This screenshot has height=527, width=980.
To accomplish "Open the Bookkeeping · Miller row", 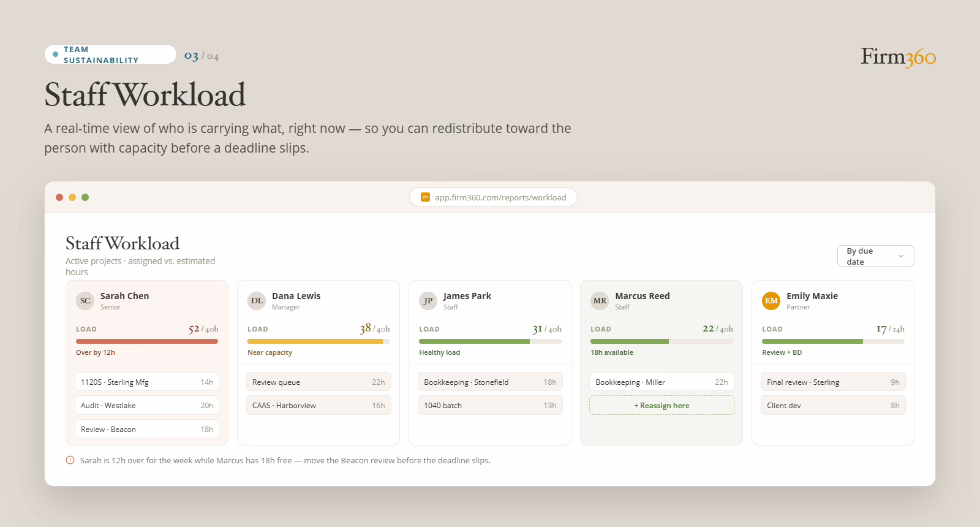I will click(661, 382).
